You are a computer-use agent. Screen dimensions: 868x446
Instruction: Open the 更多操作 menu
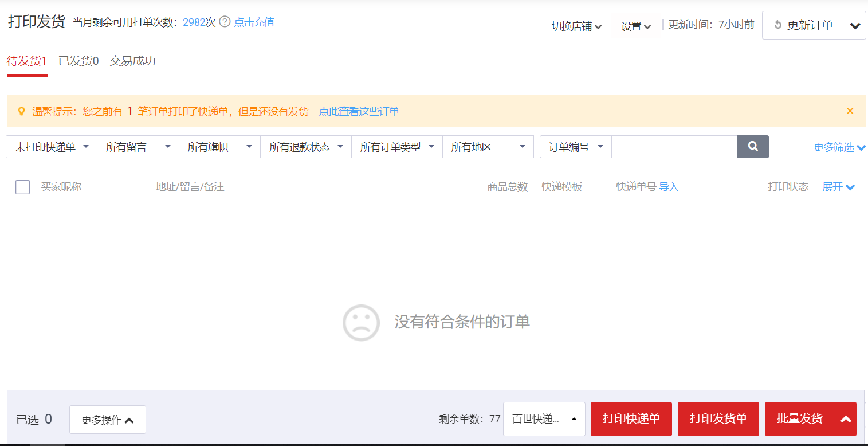coord(108,420)
